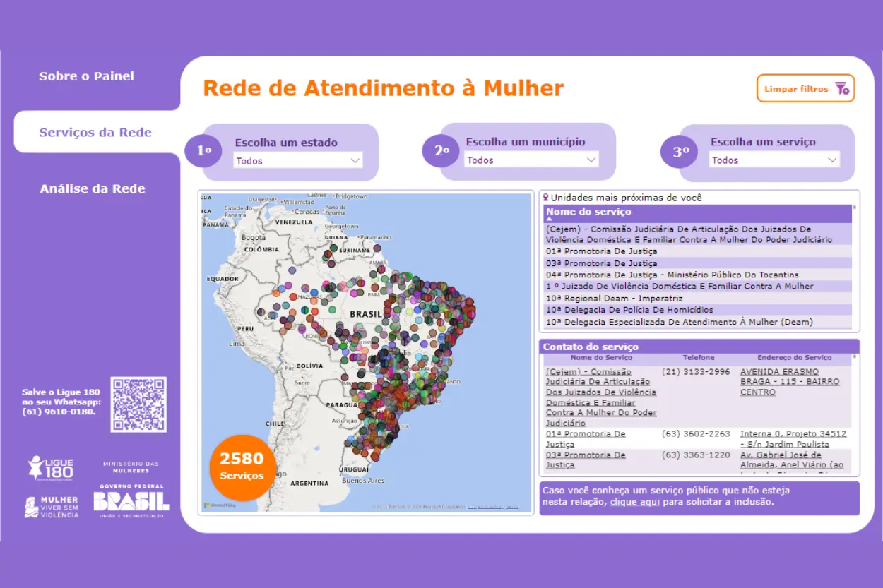Click the Nome do Serviço contact column header

[601, 358]
